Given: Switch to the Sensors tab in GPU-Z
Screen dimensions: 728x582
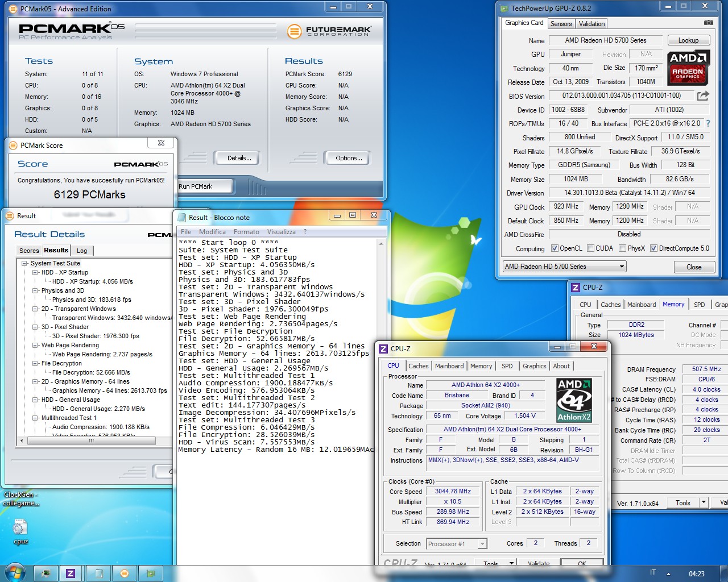Looking at the screenshot, I should coord(561,24).
